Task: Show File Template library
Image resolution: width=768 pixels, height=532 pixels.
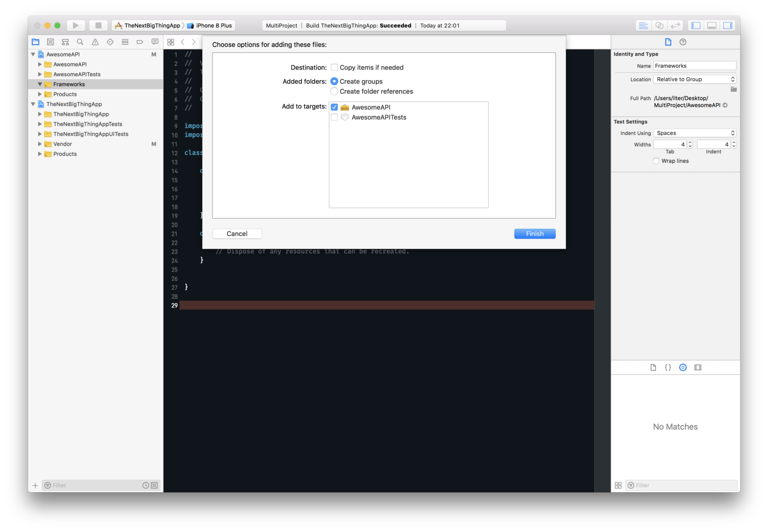Action: [653, 367]
